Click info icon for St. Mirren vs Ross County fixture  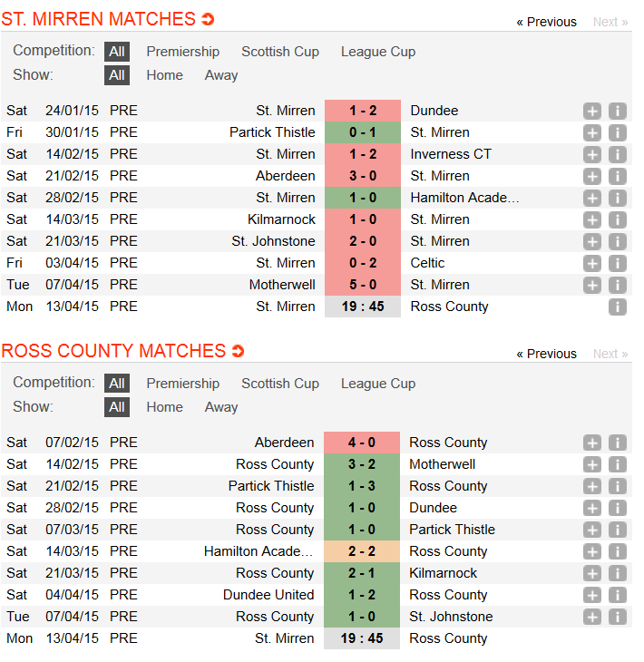point(618,307)
